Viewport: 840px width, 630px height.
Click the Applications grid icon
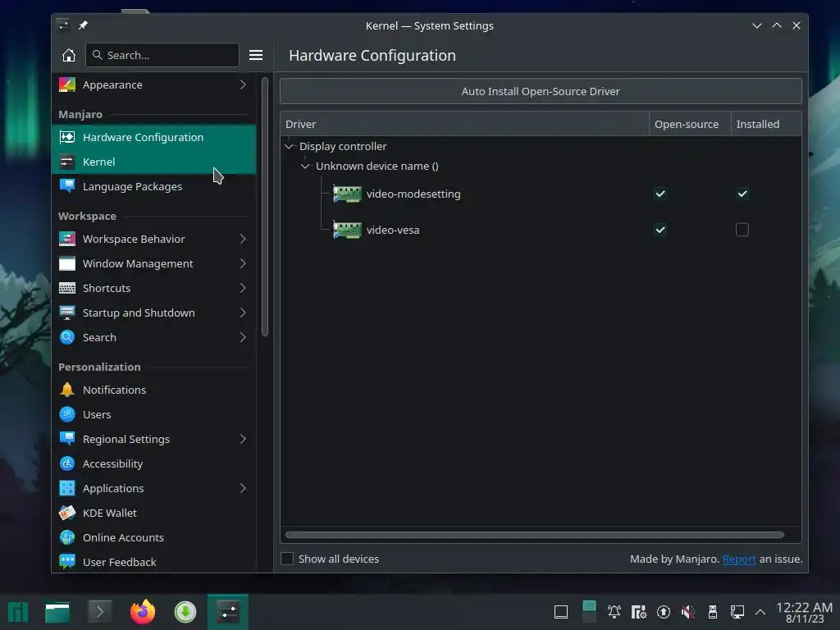(67, 489)
